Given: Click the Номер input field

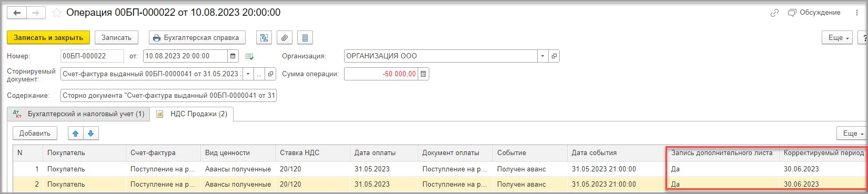Looking at the screenshot, I should pyautogui.click(x=92, y=56).
